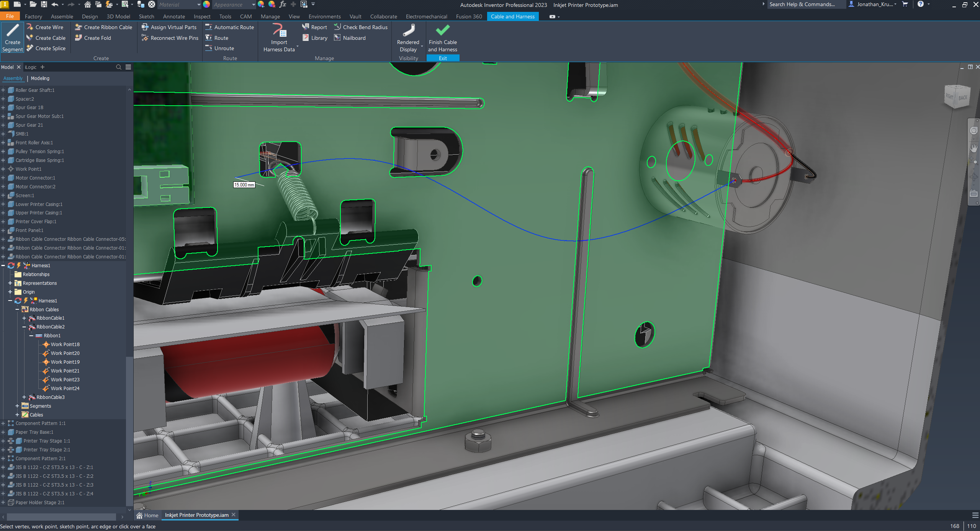Collapse the RibbonCable2 tree node
The height and width of the screenshot is (531, 980).
(x=24, y=327)
